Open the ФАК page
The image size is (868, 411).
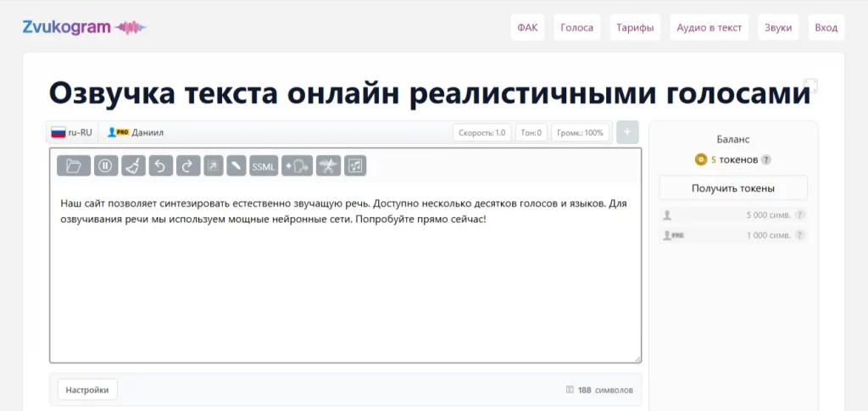[527, 28]
